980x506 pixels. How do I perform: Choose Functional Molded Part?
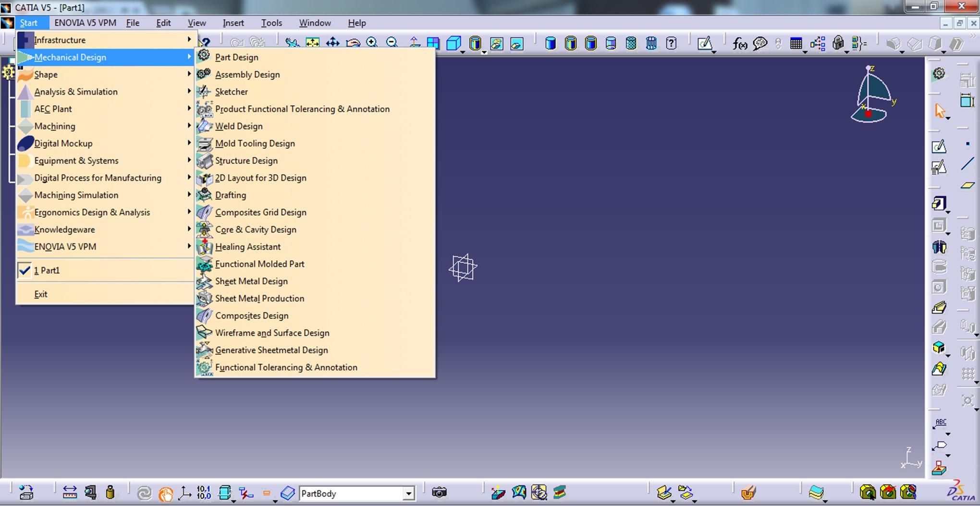point(315,264)
